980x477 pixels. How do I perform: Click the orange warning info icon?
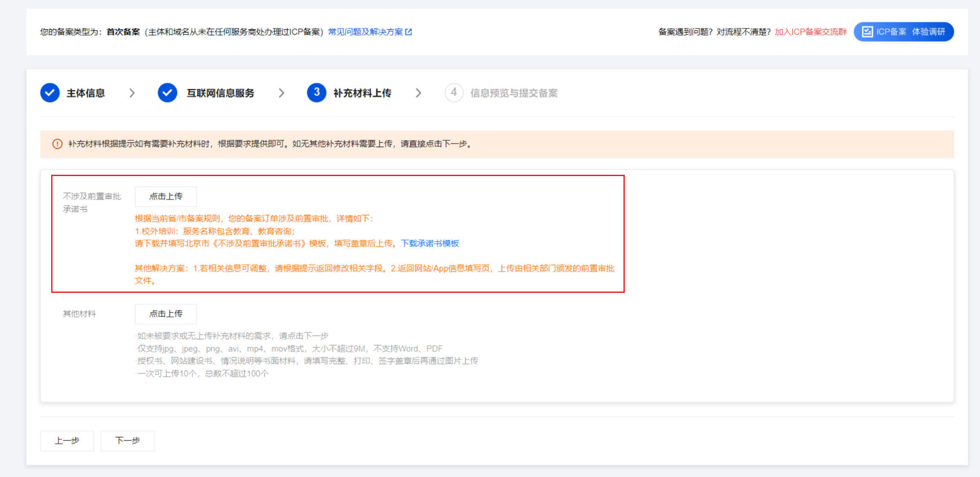point(57,144)
